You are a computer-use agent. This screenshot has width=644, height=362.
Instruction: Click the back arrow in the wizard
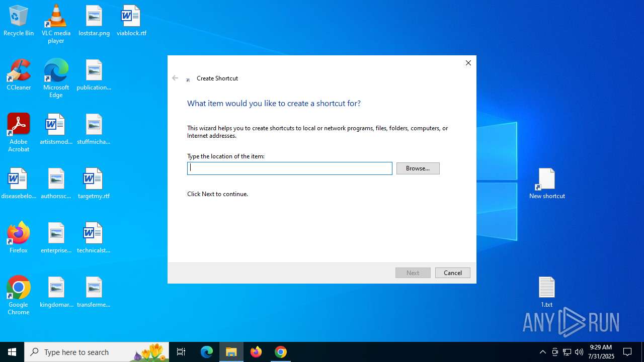point(175,78)
